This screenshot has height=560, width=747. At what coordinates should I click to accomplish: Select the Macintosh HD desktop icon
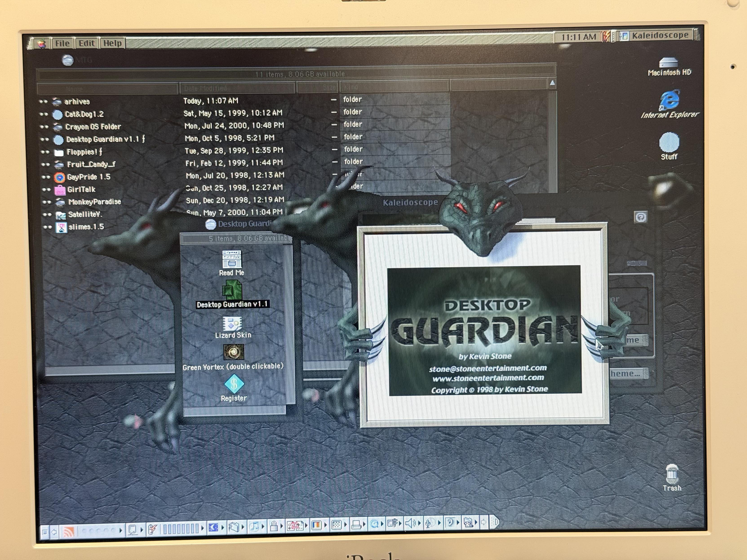pos(668,63)
